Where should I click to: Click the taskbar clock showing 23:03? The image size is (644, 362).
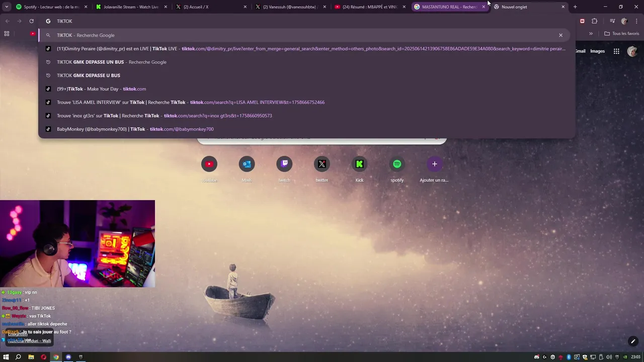tap(635, 357)
